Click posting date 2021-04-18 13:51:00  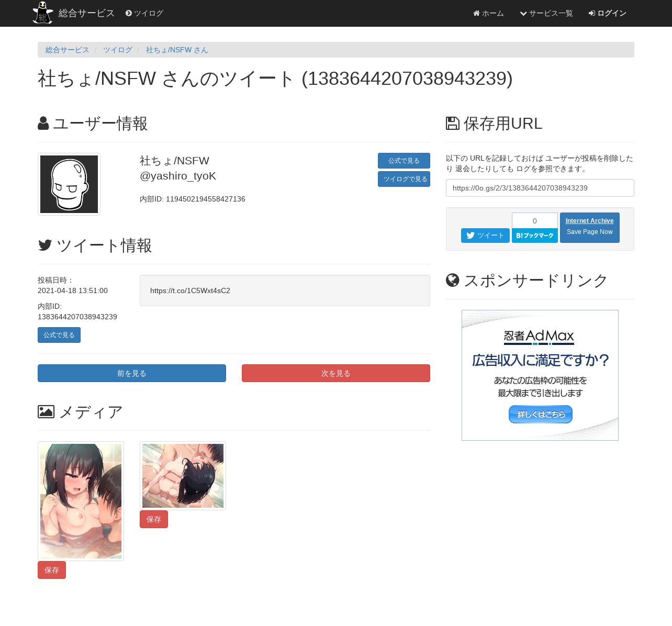tap(73, 290)
